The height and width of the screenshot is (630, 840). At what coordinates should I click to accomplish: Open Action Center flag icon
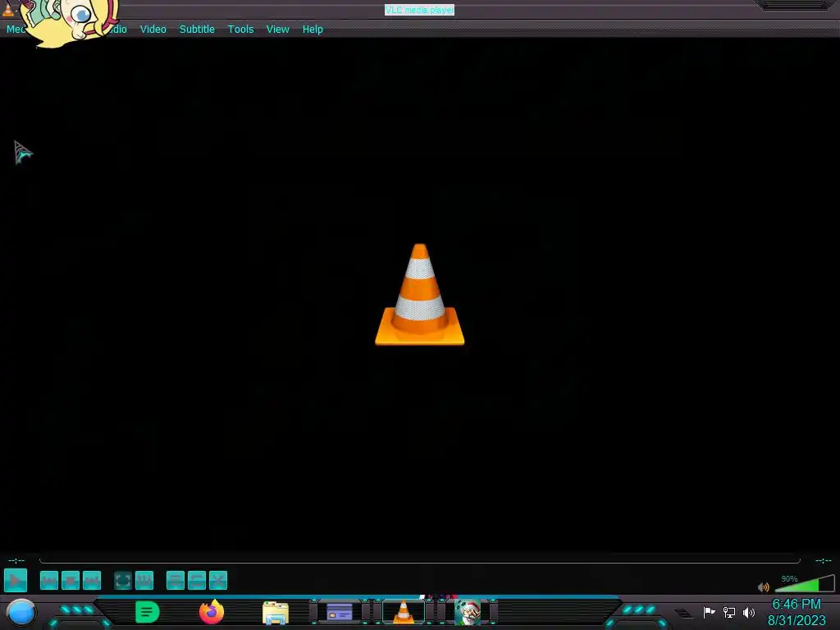709,612
